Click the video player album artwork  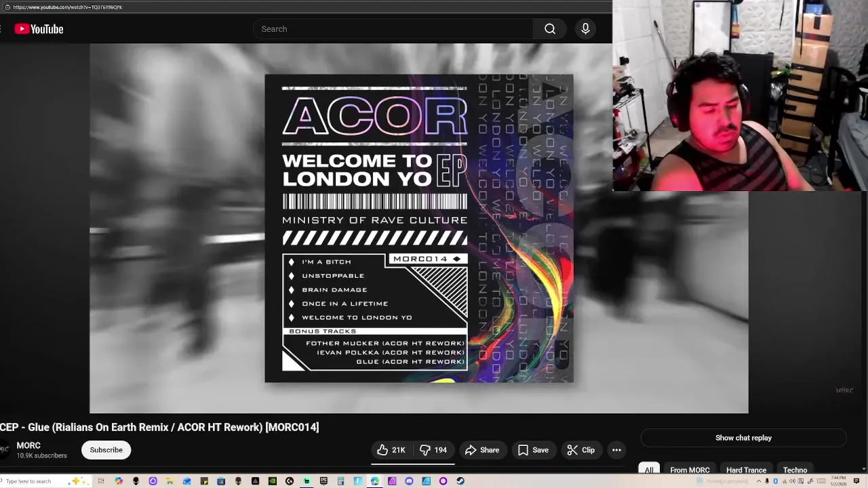point(419,228)
